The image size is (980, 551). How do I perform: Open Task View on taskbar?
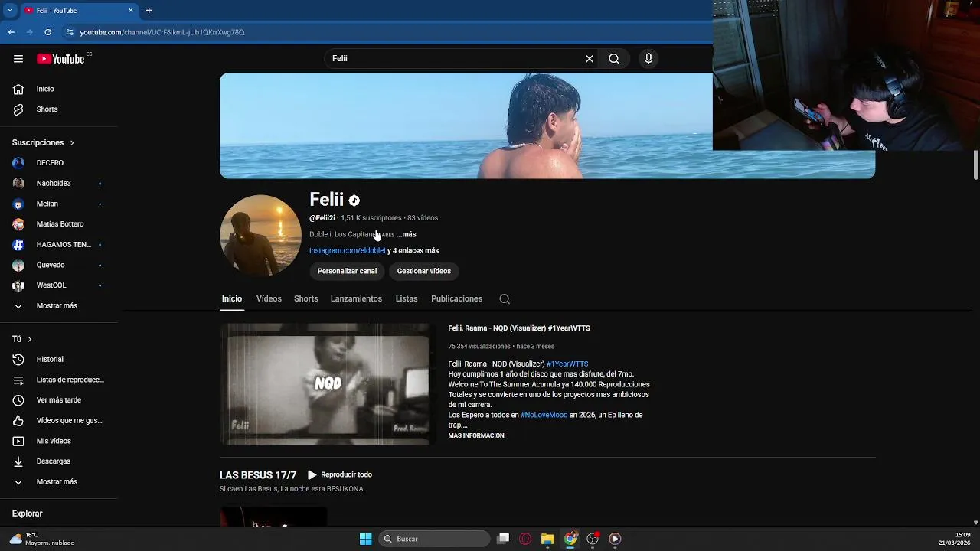pos(503,539)
